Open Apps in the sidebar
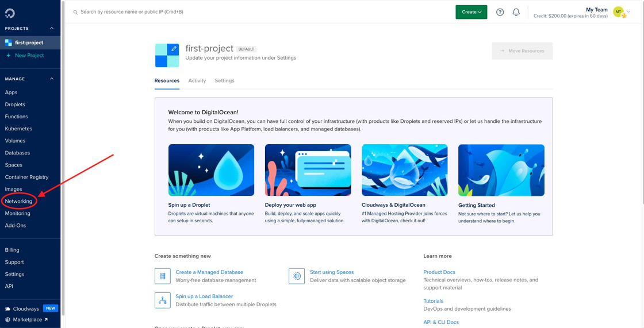644x328 pixels. [11, 92]
